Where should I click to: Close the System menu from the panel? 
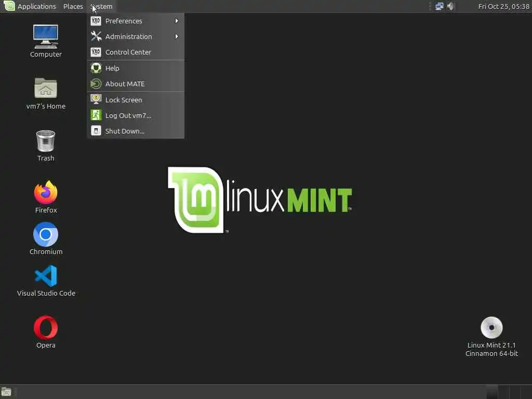[101, 6]
